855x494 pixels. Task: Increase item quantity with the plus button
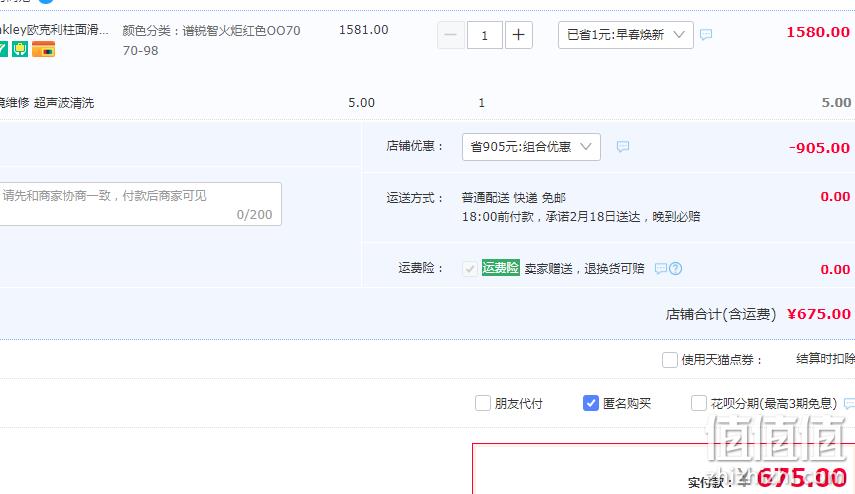pos(519,35)
